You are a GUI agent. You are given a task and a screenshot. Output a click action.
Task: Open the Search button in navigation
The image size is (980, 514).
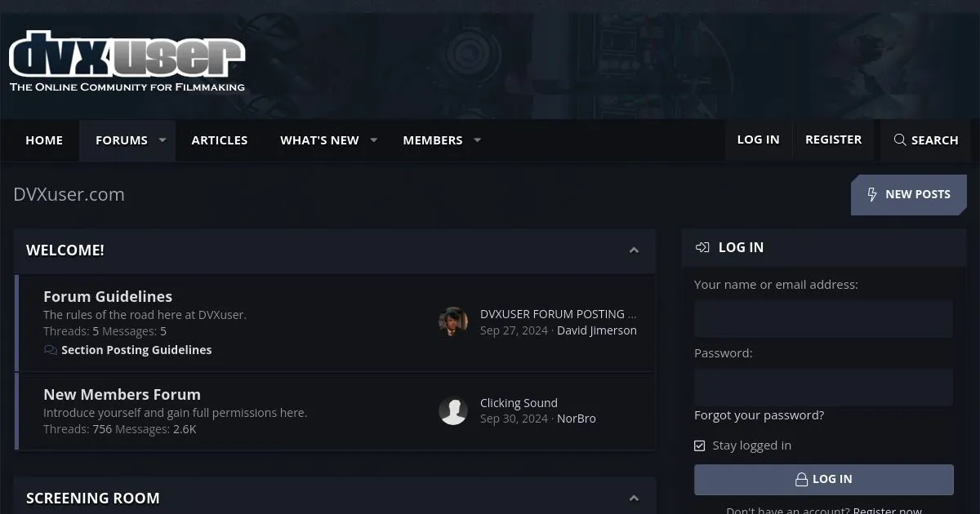coord(926,140)
